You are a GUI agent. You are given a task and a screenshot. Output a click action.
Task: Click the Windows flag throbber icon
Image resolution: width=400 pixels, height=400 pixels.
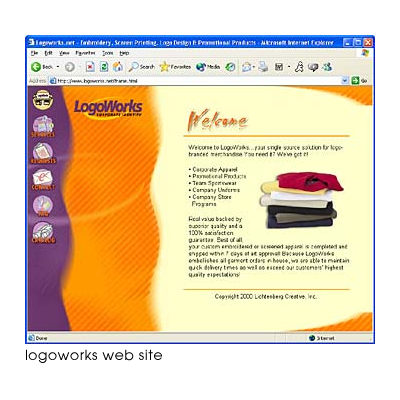click(365, 53)
